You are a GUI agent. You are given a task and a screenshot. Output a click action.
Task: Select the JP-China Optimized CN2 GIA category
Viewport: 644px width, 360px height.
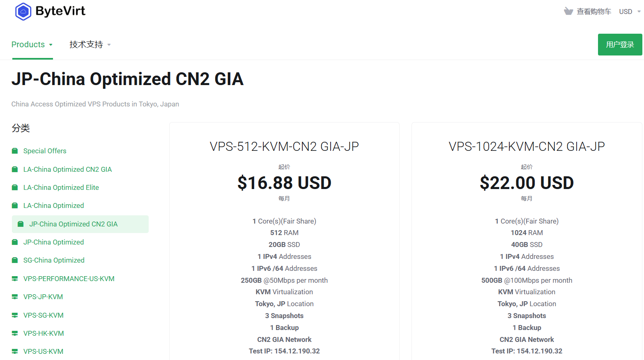[74, 224]
